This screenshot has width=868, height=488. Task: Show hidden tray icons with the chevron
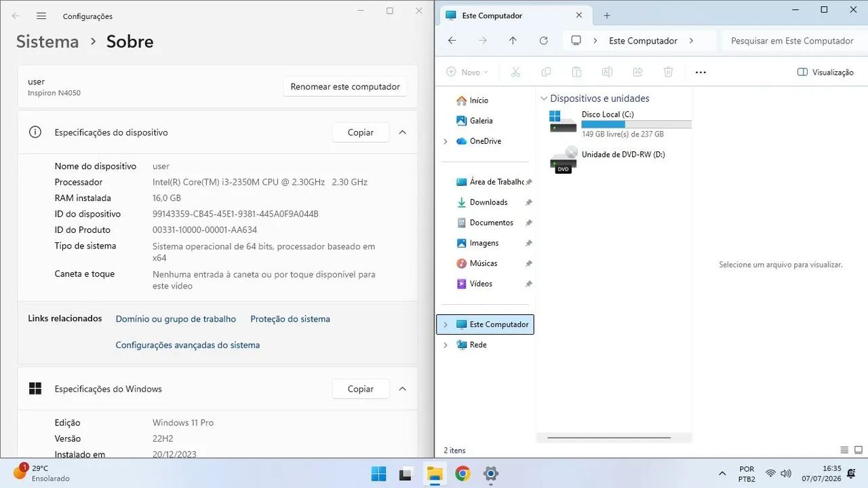tap(722, 473)
